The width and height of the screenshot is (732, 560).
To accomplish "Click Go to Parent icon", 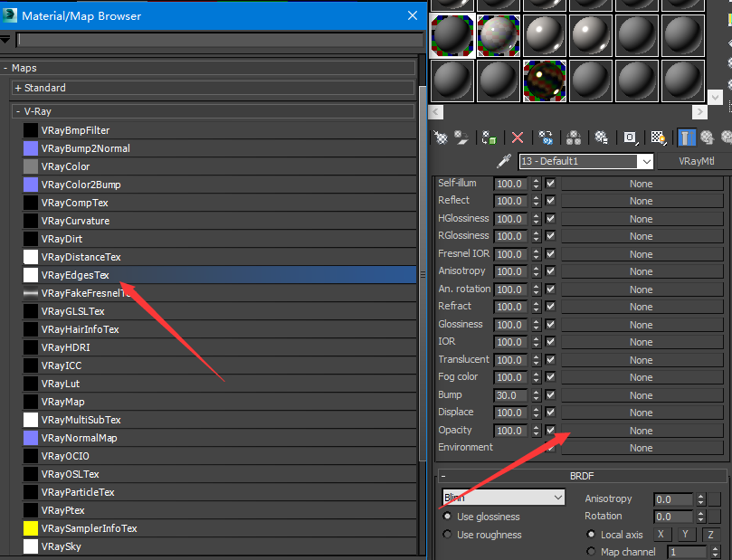I will click(x=707, y=138).
